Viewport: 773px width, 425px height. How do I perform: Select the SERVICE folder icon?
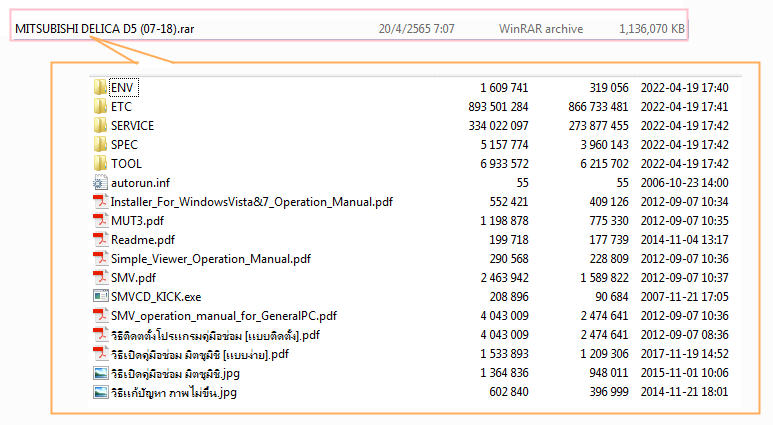[100, 125]
